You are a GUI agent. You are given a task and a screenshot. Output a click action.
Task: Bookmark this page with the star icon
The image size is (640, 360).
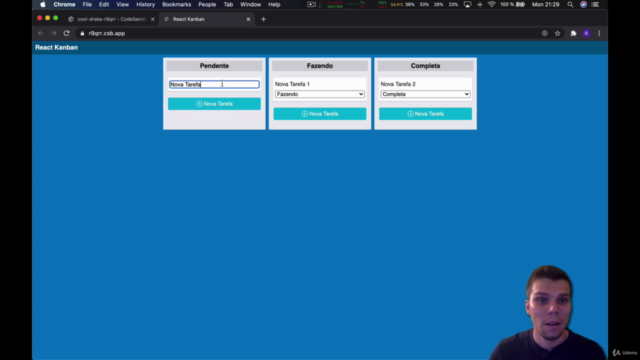pyautogui.click(x=558, y=33)
